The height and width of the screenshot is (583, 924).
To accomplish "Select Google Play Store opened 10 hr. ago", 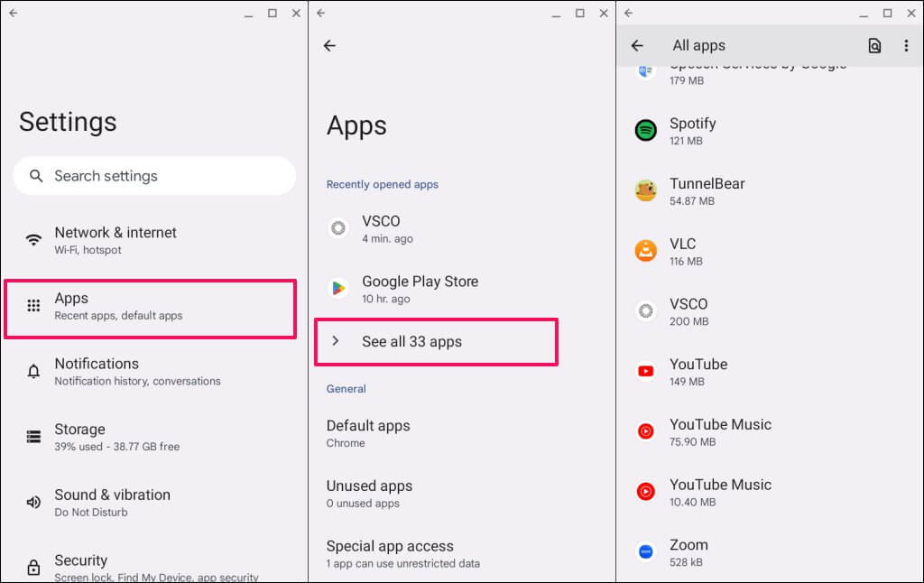I will pos(461,289).
